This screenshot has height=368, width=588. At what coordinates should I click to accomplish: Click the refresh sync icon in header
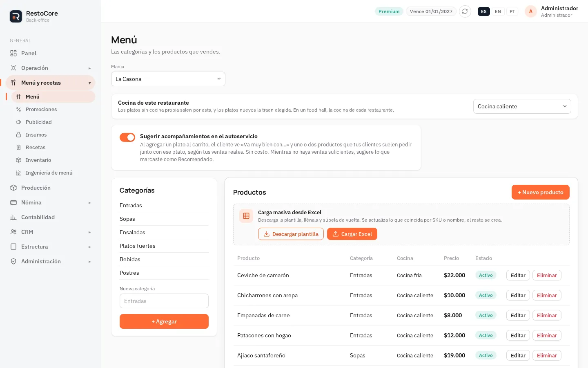465,11
